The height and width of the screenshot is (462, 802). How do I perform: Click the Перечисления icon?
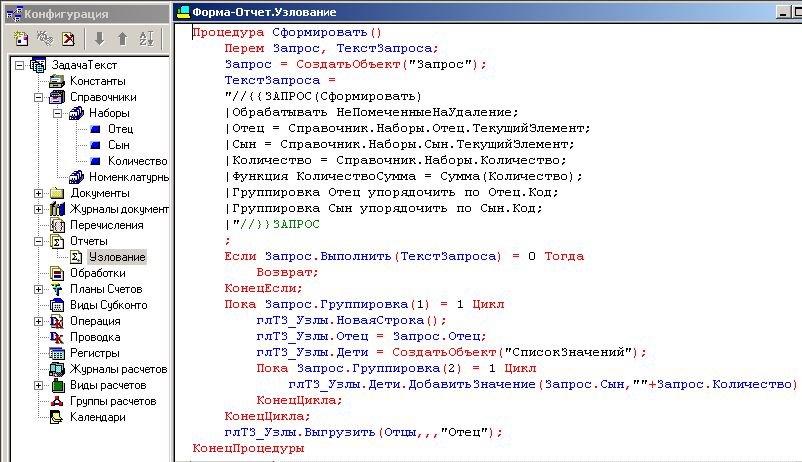tap(57, 225)
